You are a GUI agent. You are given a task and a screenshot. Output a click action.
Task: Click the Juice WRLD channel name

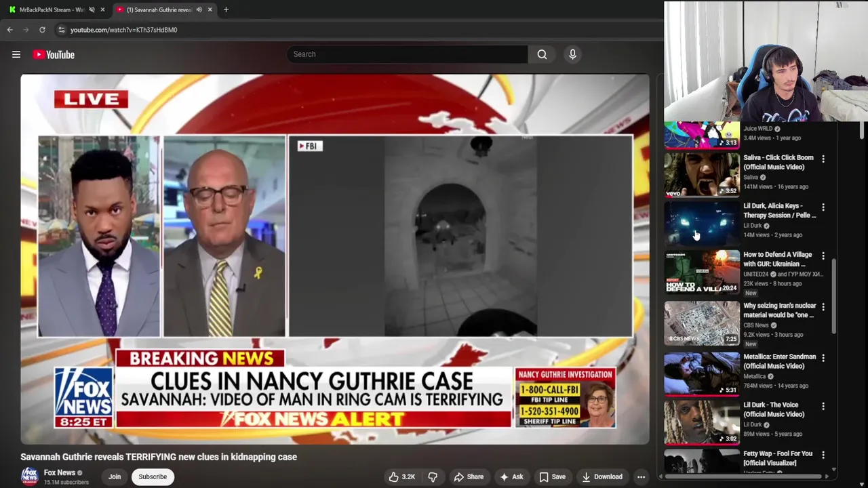coord(757,128)
